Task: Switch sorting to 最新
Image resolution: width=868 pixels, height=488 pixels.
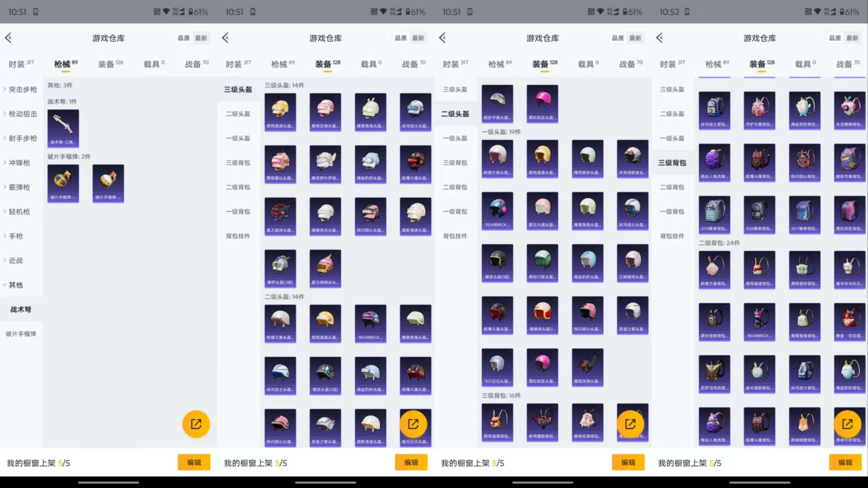Action: [201, 38]
